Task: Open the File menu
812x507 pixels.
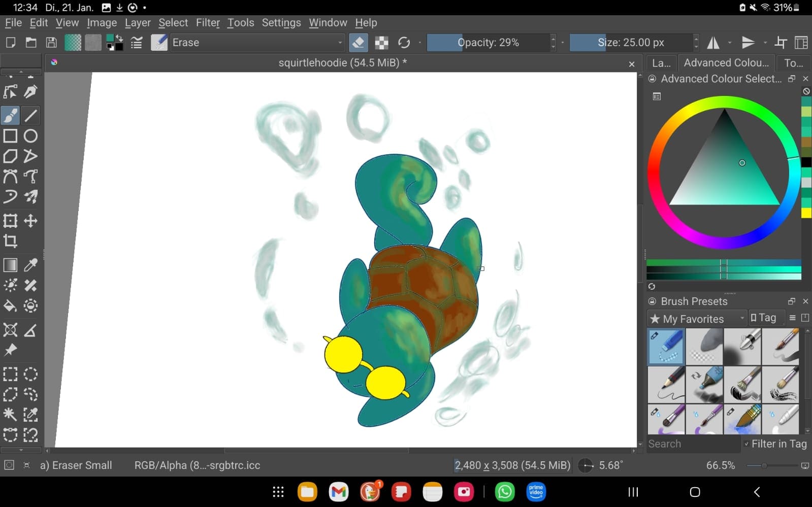Action: point(13,23)
